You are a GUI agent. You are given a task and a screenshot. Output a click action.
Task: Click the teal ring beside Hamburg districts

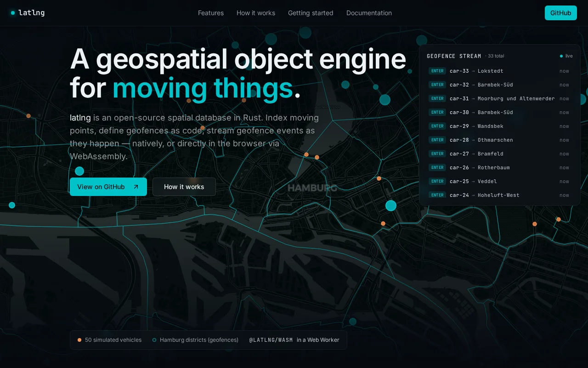click(x=154, y=340)
